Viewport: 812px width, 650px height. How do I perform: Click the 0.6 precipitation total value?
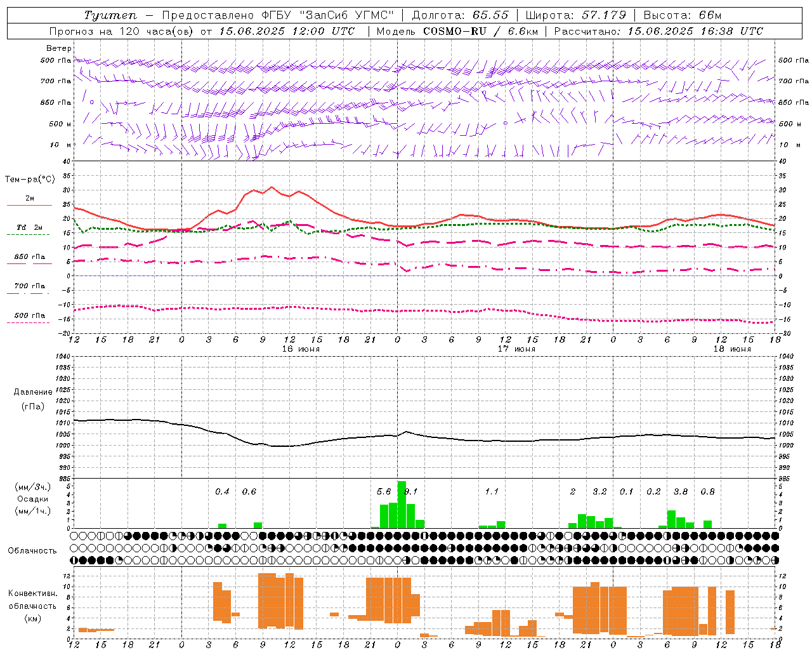pyautogui.click(x=249, y=491)
